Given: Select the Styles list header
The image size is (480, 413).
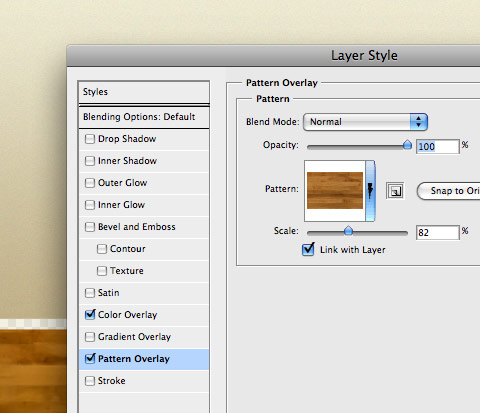Looking at the screenshot, I should coord(144,92).
